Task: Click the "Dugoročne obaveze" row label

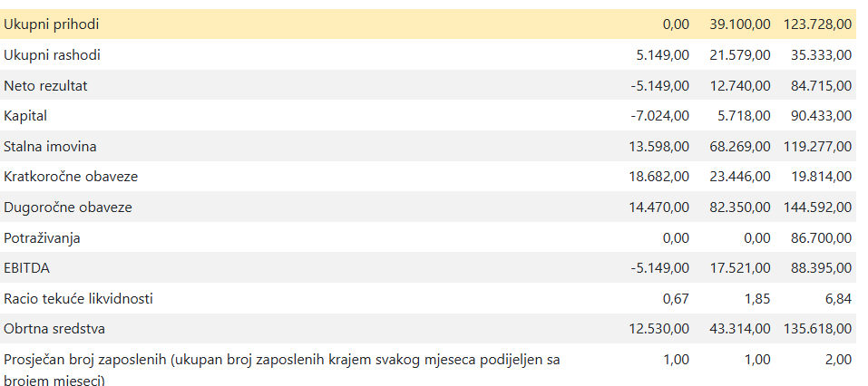Action: [68, 207]
